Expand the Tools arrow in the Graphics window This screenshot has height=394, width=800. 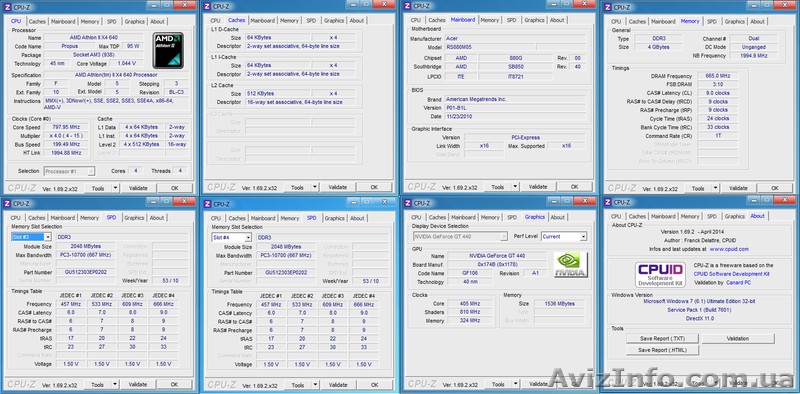click(515, 384)
